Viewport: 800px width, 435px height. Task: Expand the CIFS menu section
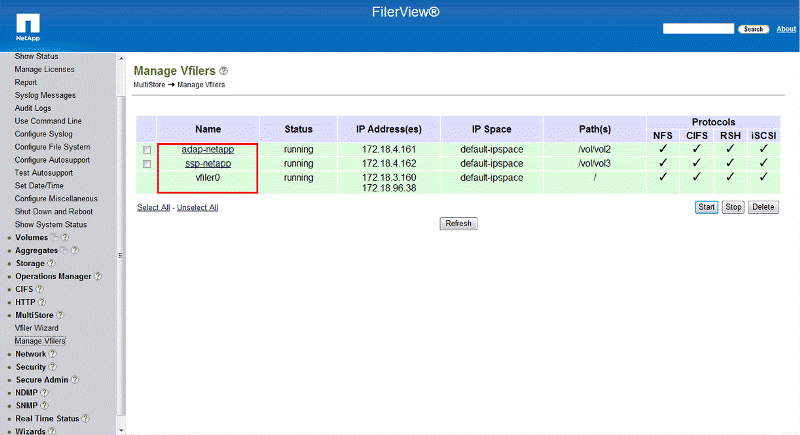tap(24, 289)
